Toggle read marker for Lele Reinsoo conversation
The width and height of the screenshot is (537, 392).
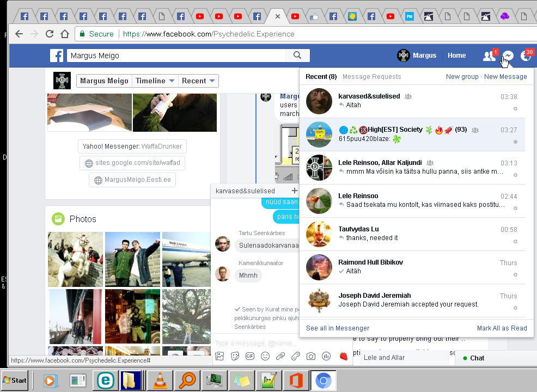pyautogui.click(x=515, y=208)
